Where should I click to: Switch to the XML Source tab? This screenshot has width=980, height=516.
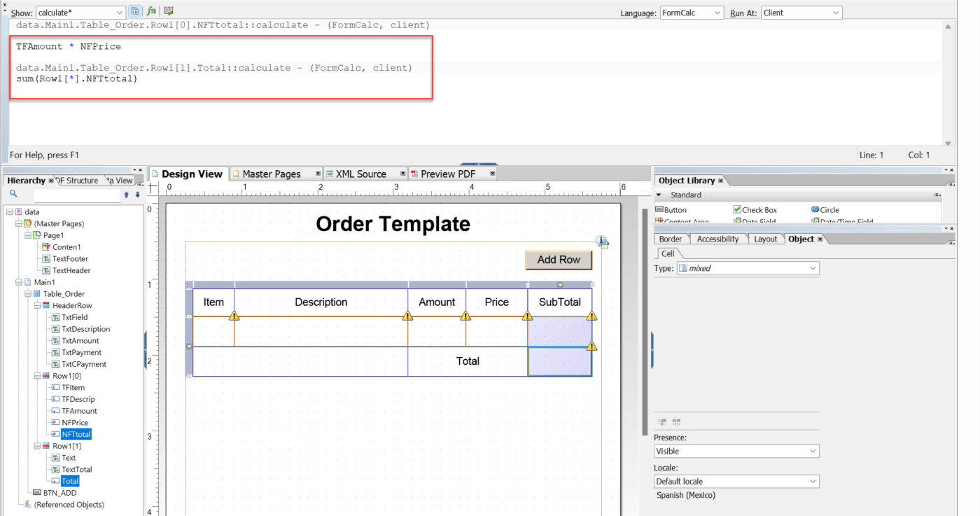360,174
